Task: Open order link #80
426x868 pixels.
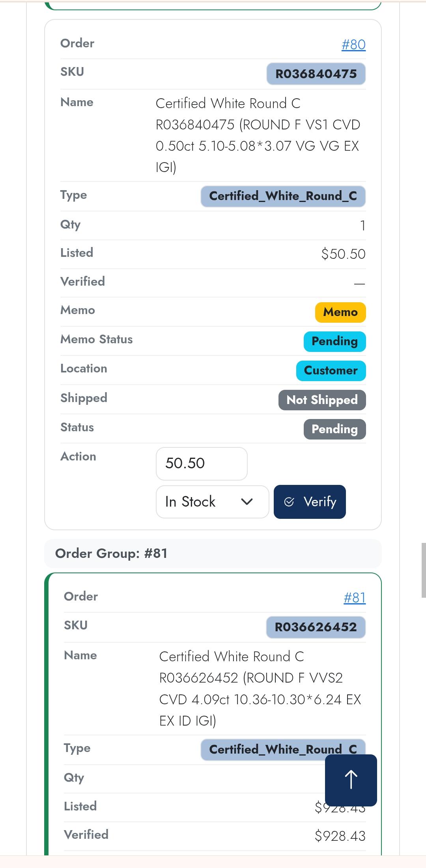Action: tap(353, 45)
